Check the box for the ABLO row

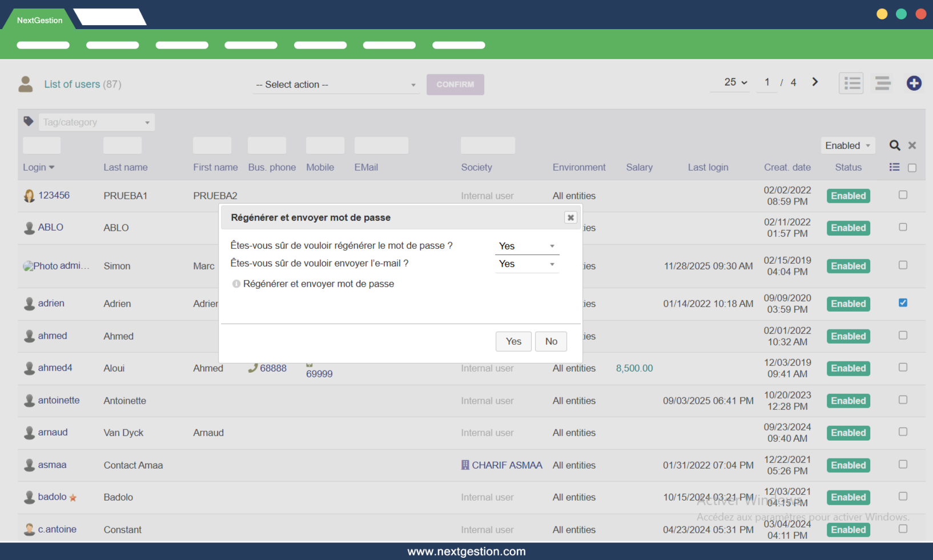(903, 227)
